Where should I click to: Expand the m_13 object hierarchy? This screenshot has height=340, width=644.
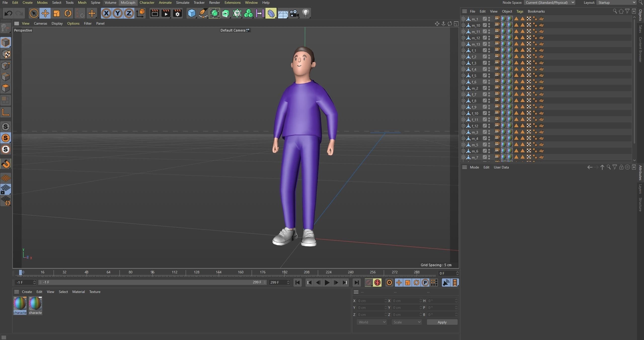pos(463,44)
